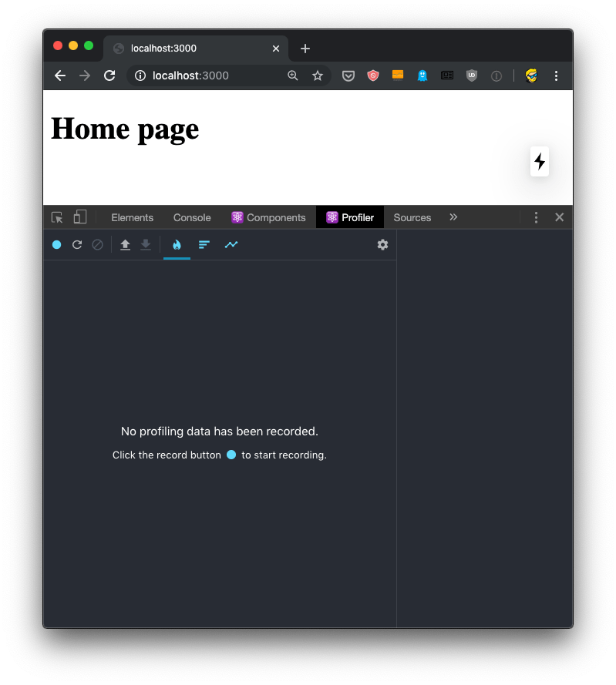Viewport: 616px width, 685px height.
Task: Switch to the Interactions chart view
Action: pyautogui.click(x=231, y=245)
